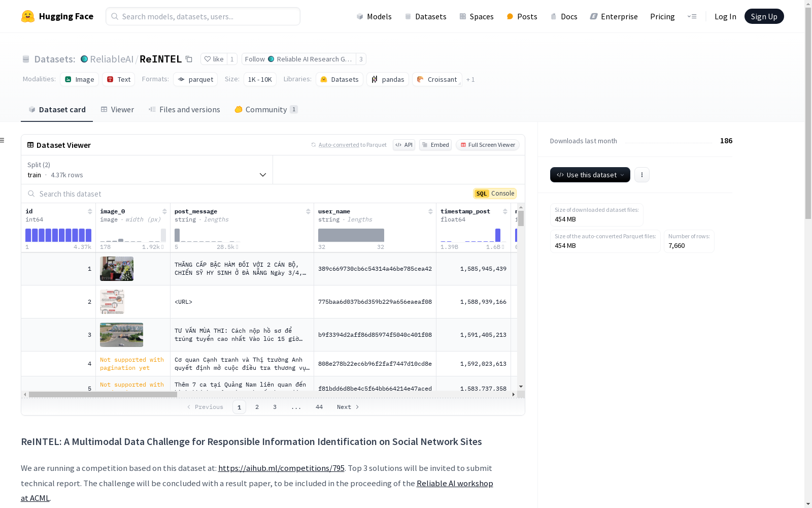Click the Next page button
Screen dimensions: 812x508
tap(348, 407)
